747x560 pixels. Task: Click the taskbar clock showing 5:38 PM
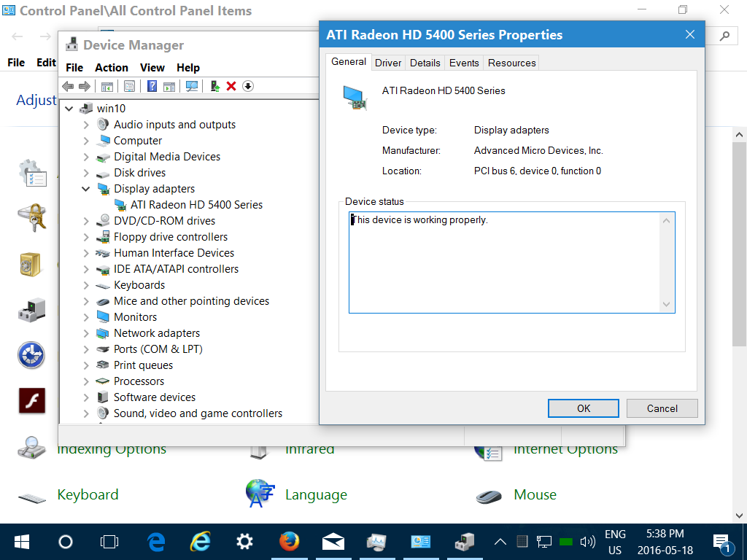(x=665, y=542)
